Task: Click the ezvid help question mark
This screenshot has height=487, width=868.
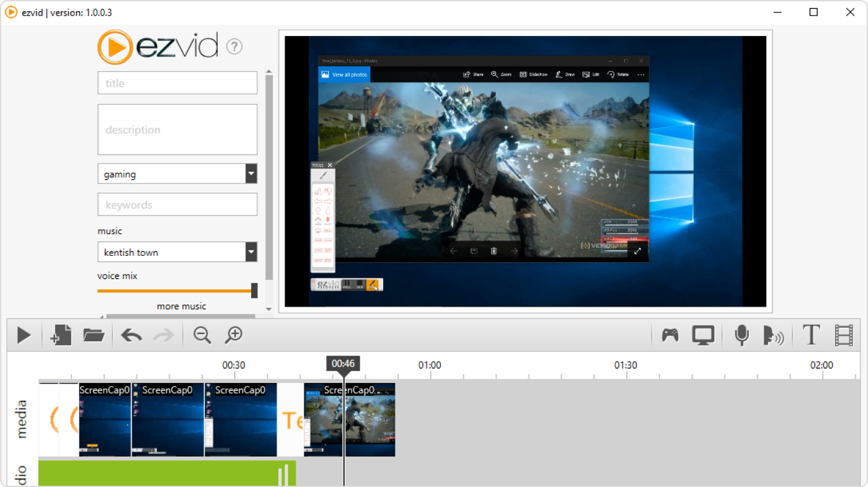Action: (234, 46)
